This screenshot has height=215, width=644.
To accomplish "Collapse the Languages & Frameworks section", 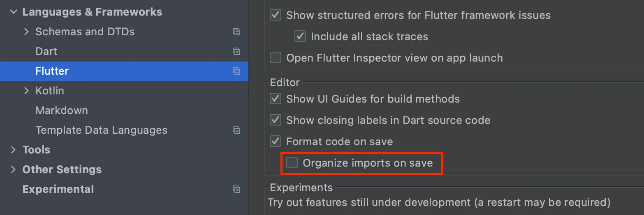I will coord(14,12).
